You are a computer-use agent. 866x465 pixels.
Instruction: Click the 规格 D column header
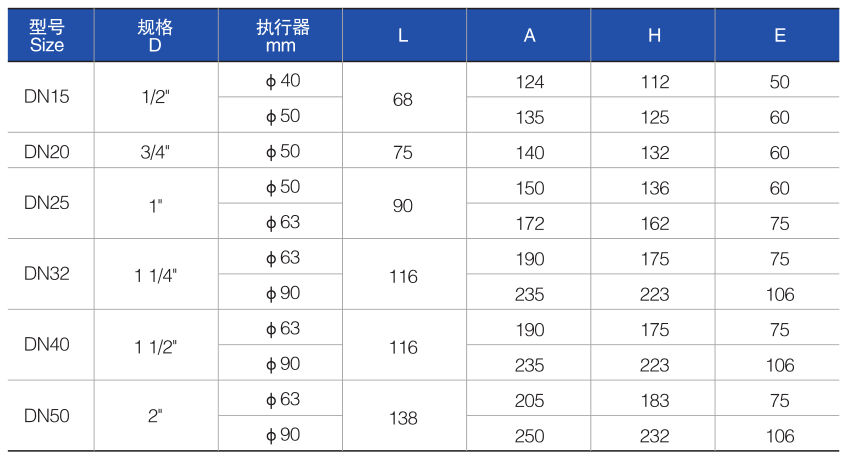pos(156,35)
